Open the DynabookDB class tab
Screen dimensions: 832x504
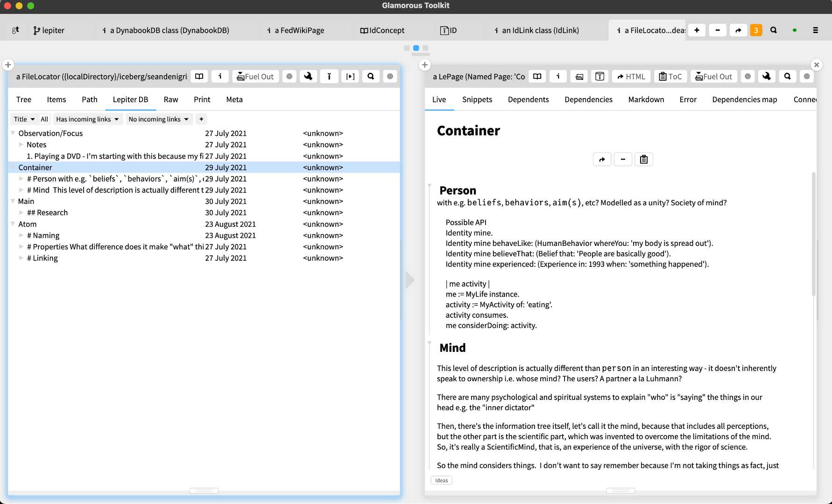pyautogui.click(x=166, y=30)
